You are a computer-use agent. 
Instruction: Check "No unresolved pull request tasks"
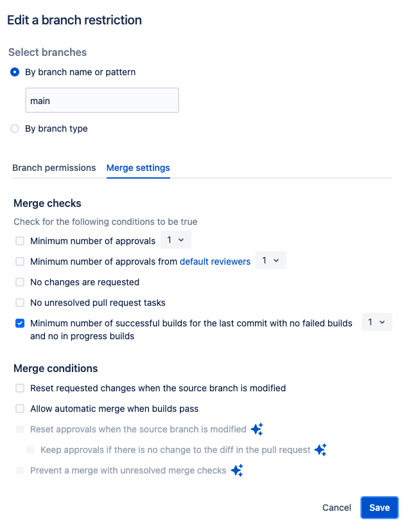pyautogui.click(x=19, y=302)
